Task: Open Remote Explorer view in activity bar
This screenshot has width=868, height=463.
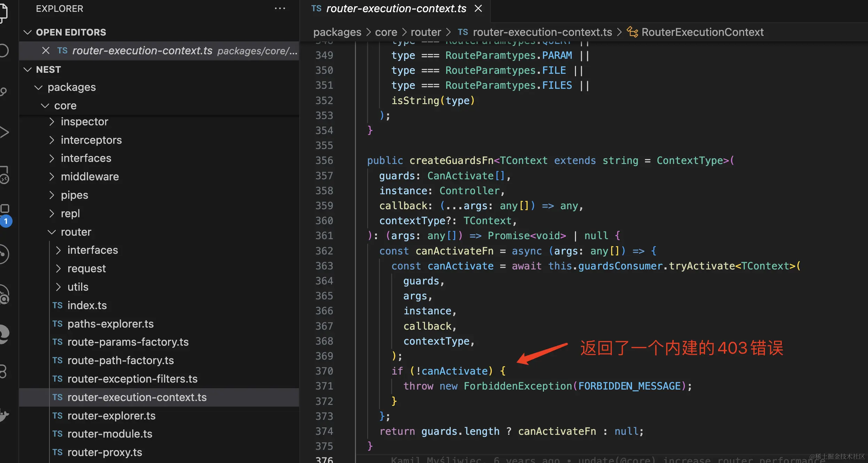Action: click(x=4, y=175)
